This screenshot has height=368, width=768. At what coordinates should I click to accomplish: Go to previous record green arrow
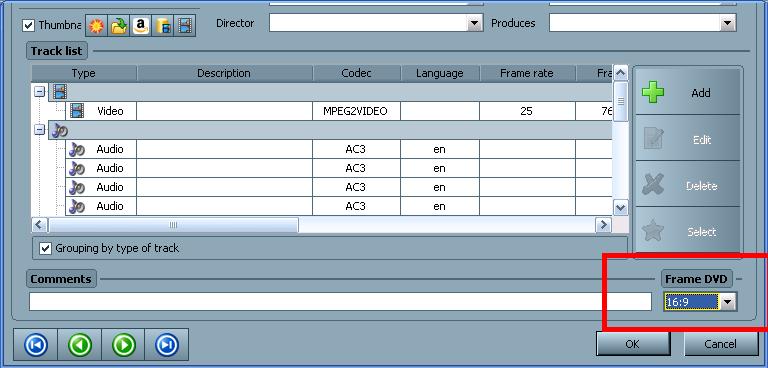[x=80, y=345]
